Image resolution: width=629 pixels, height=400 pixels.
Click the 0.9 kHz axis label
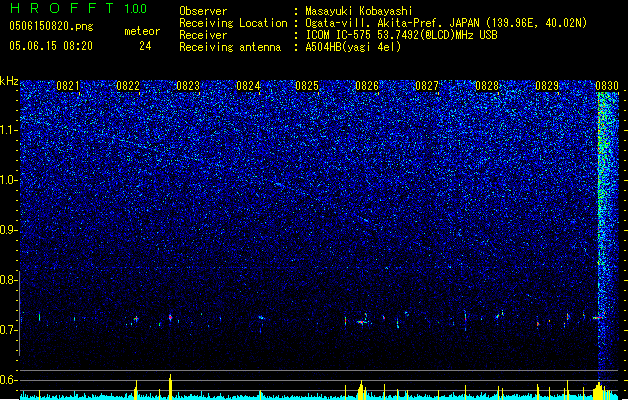[x=9, y=230]
